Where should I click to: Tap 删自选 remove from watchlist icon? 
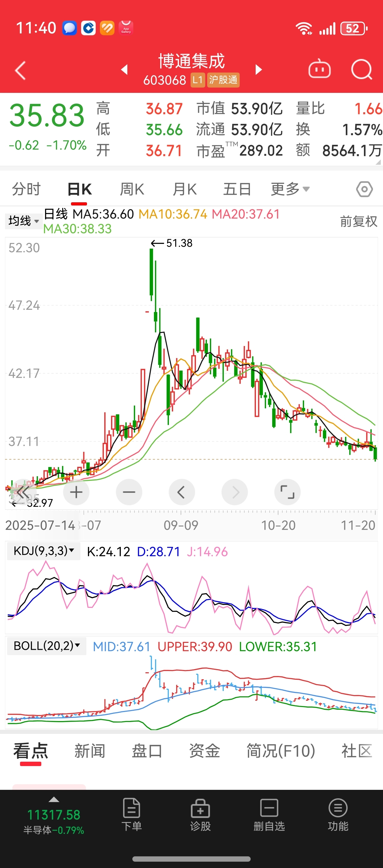point(269,814)
